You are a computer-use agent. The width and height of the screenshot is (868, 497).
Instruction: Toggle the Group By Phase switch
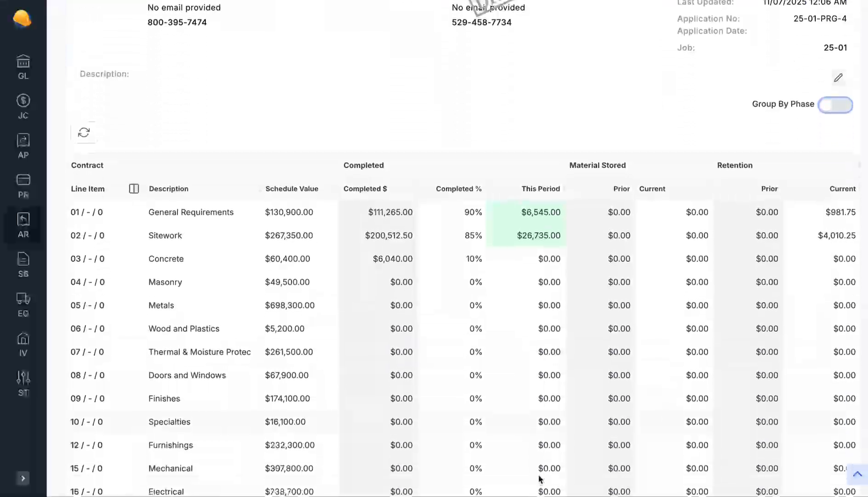(x=835, y=105)
